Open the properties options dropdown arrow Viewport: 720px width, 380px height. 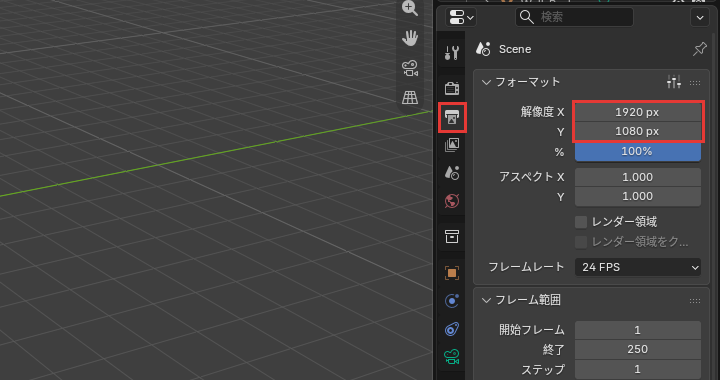[x=700, y=18]
